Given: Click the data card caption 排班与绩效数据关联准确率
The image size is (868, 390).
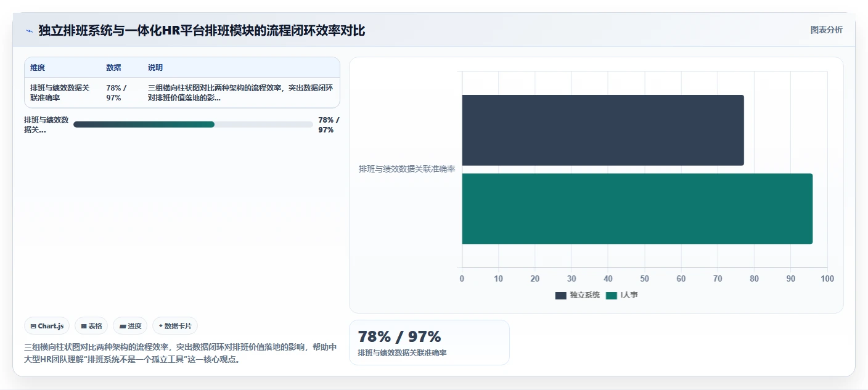Looking at the screenshot, I should tap(402, 353).
